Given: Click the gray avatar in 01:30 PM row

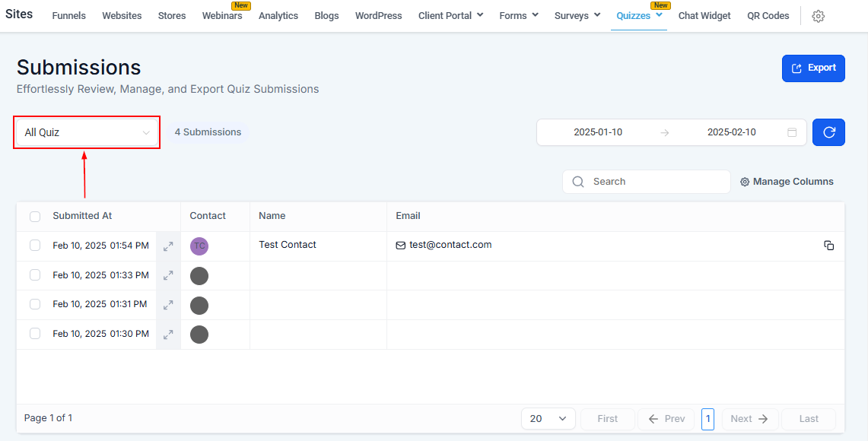Looking at the screenshot, I should click(199, 335).
